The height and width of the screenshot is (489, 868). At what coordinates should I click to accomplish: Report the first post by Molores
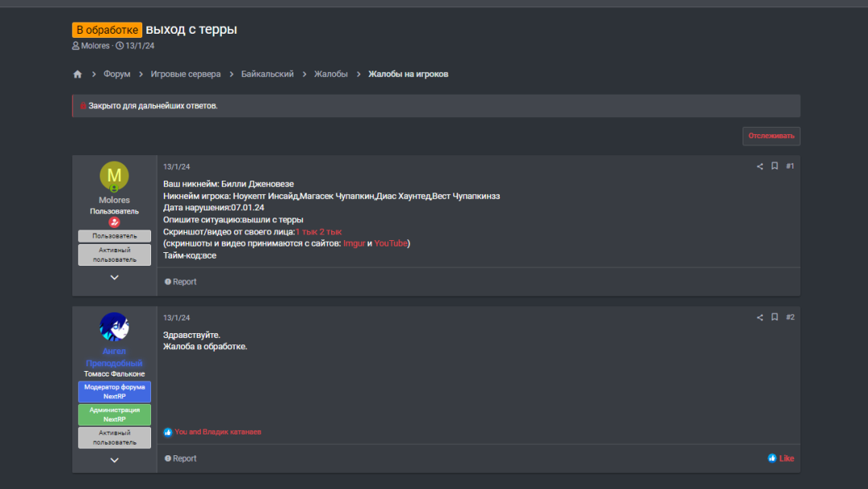click(180, 282)
